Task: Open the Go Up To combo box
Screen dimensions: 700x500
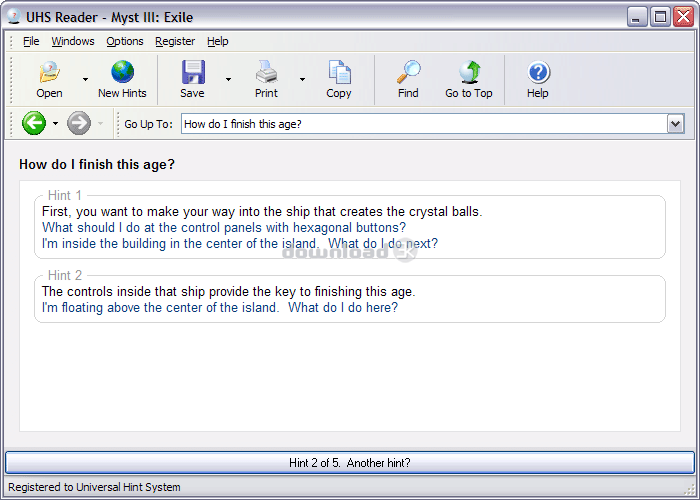Action: [675, 124]
